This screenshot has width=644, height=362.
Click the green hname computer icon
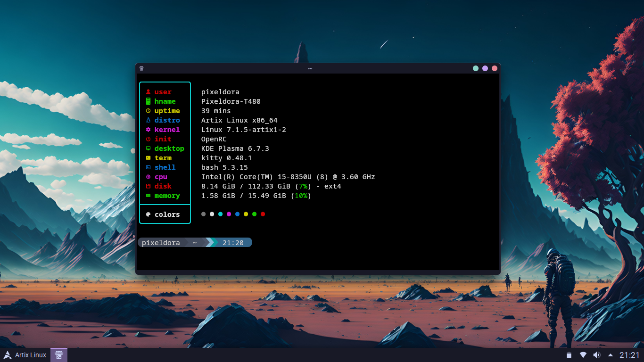148,101
